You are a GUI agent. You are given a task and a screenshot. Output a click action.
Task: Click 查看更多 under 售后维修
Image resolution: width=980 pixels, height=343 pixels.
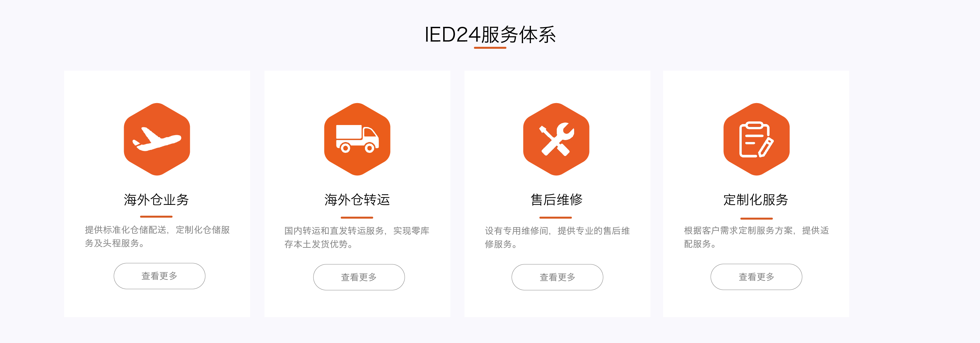click(557, 277)
